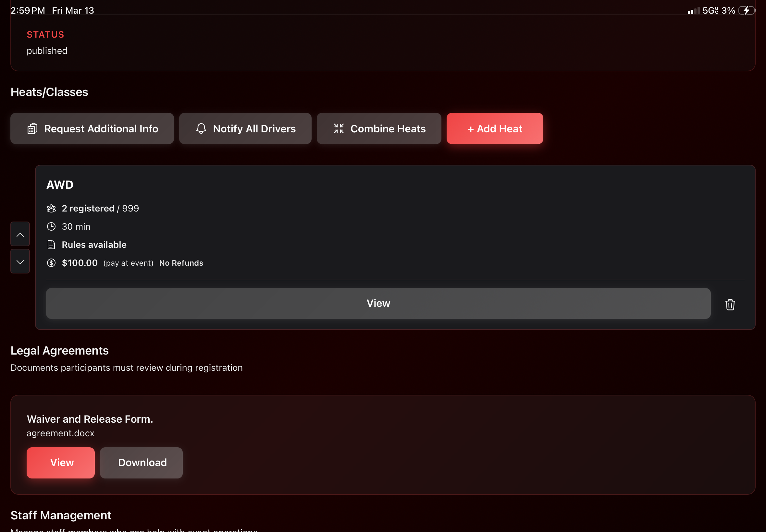Click the '(pay at event)' note
The height and width of the screenshot is (532, 766).
click(129, 263)
